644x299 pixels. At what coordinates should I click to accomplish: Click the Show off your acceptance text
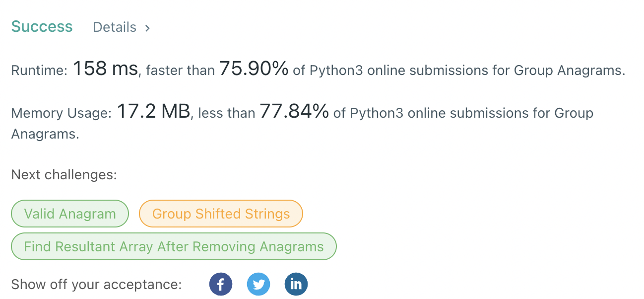[x=96, y=285]
